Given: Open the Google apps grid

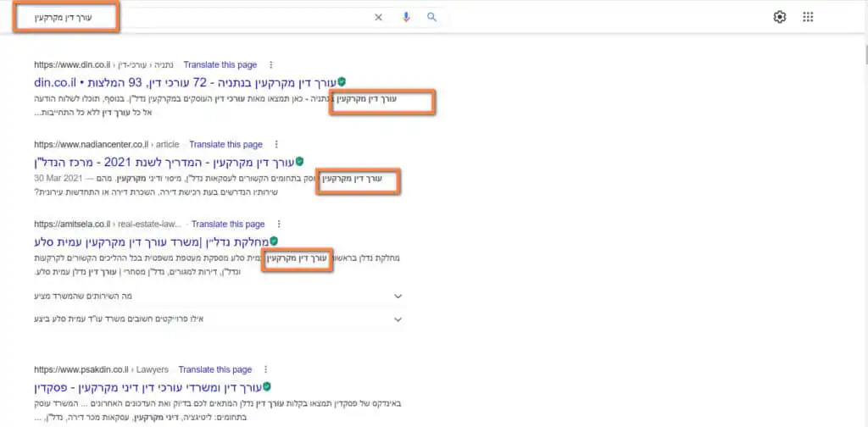Looking at the screenshot, I should (x=808, y=17).
